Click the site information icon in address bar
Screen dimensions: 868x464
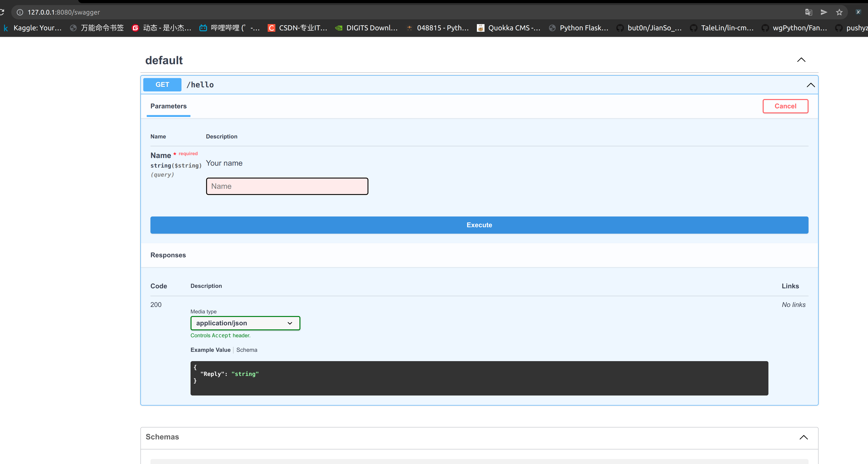point(20,12)
